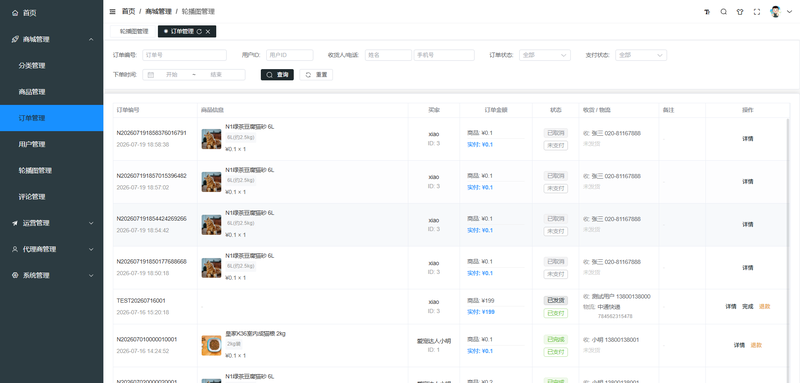Close the 订单管理 tab with its X

point(208,32)
